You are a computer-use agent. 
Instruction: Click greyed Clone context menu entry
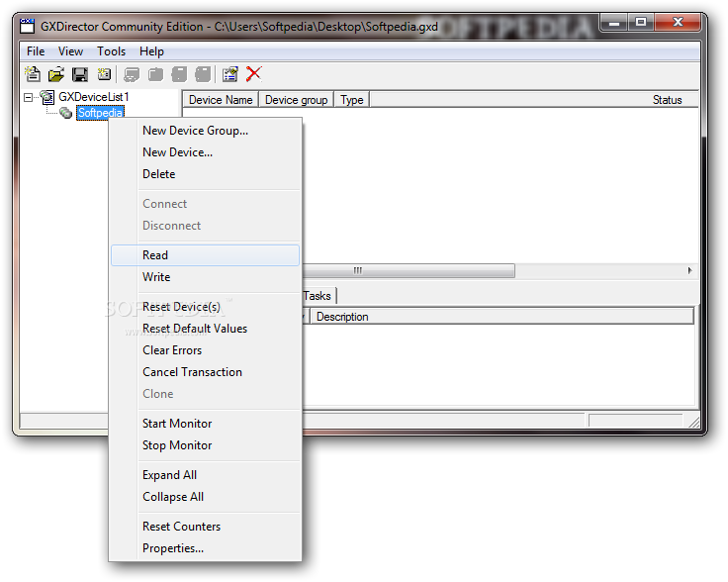(205, 394)
